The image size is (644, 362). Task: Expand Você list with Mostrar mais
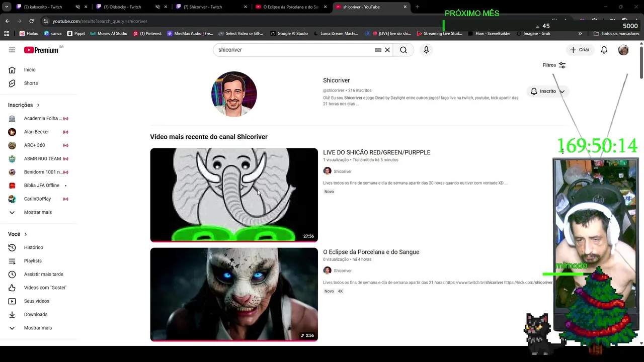39,328
